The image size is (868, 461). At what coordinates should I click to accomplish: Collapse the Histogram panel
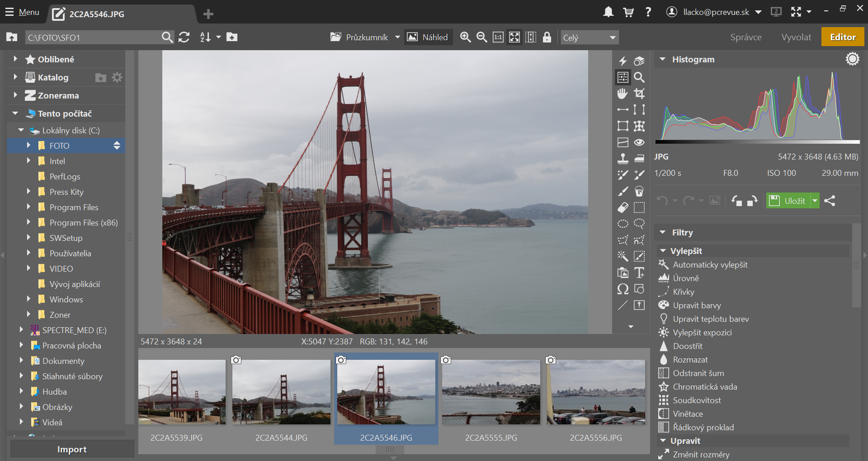tap(662, 59)
